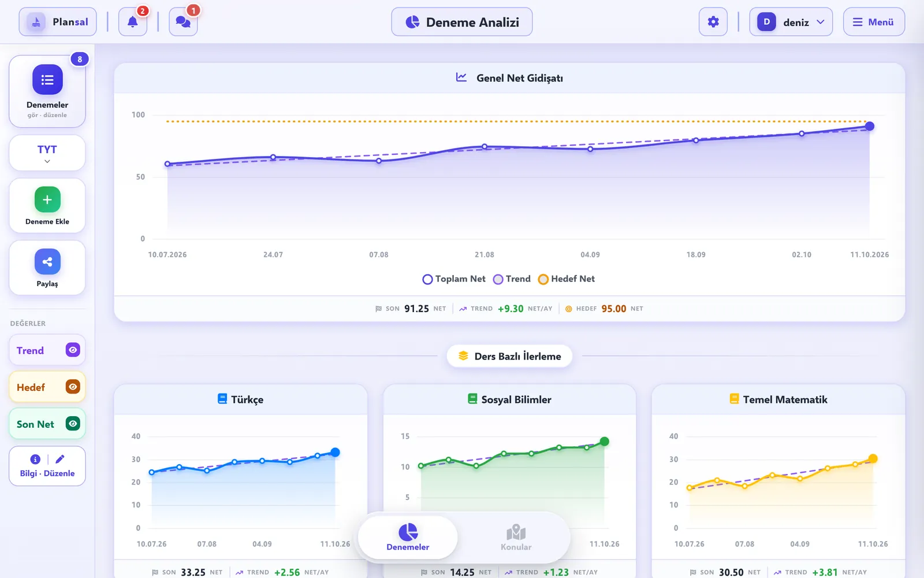Click the 33.25 Türkçe son net value
Image resolution: width=924 pixels, height=578 pixels.
click(x=193, y=572)
